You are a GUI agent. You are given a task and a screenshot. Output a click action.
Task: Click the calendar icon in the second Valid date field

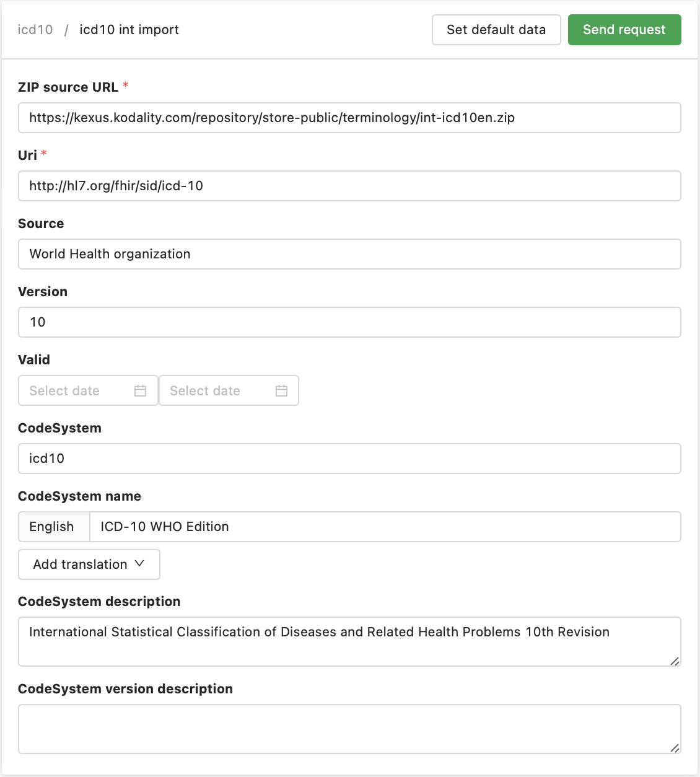point(282,391)
